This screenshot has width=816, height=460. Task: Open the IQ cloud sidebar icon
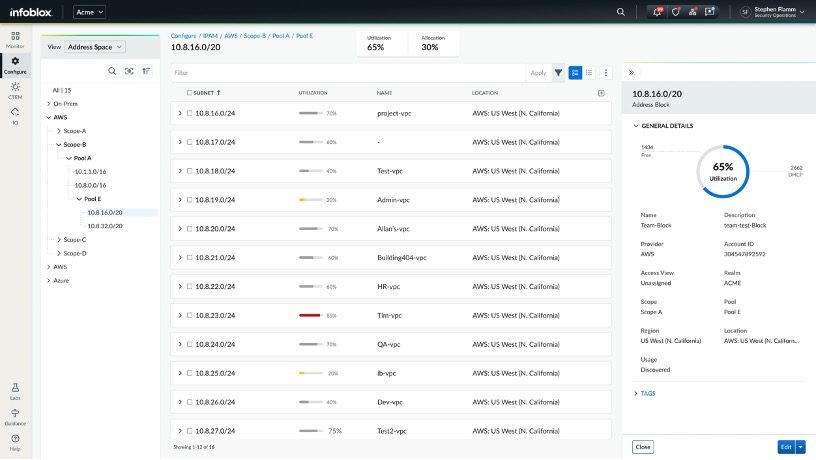coord(15,116)
